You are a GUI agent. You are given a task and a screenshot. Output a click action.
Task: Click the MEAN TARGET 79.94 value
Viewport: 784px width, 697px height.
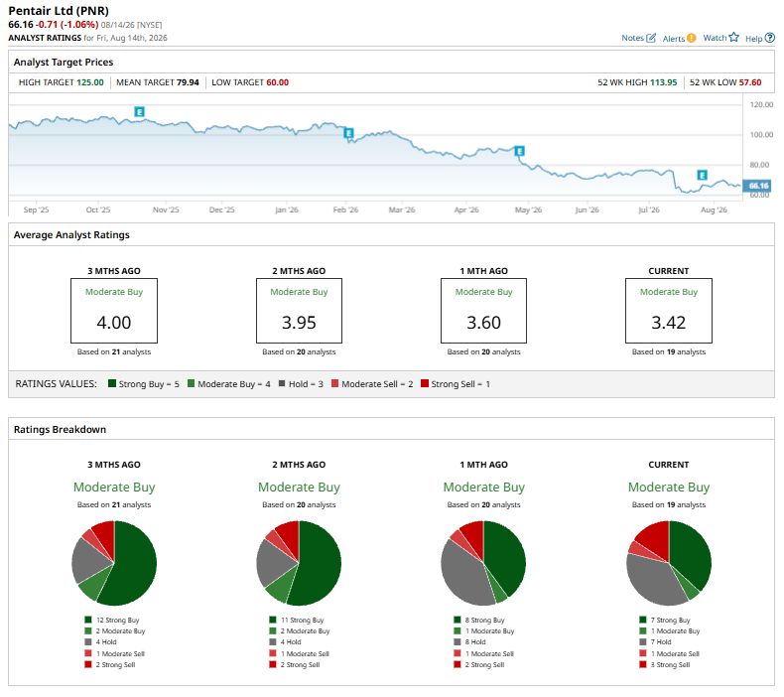188,82
